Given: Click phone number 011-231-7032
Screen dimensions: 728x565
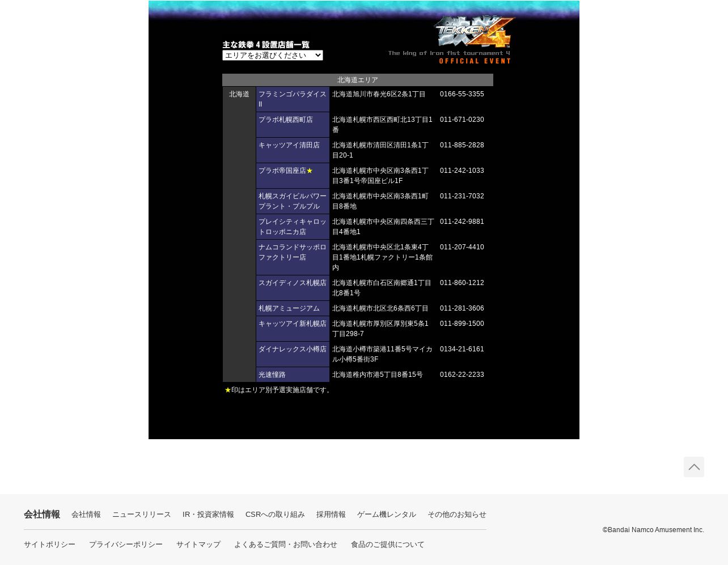Looking at the screenshot, I should tap(462, 196).
